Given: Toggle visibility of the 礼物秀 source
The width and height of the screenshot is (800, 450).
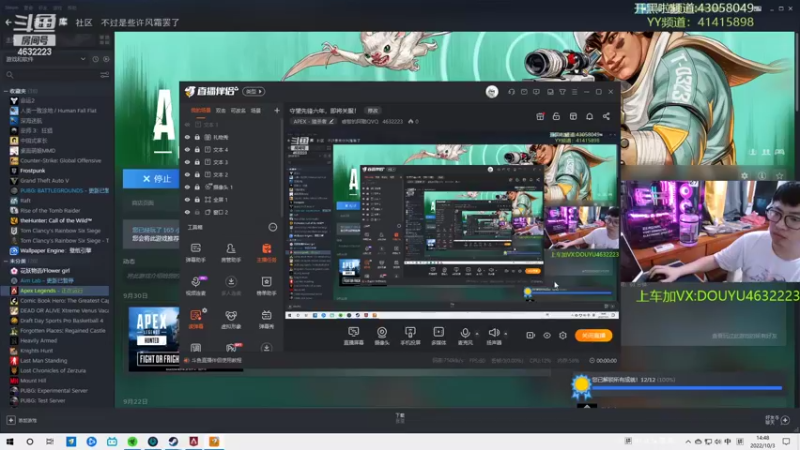Looking at the screenshot, I should (x=187, y=137).
